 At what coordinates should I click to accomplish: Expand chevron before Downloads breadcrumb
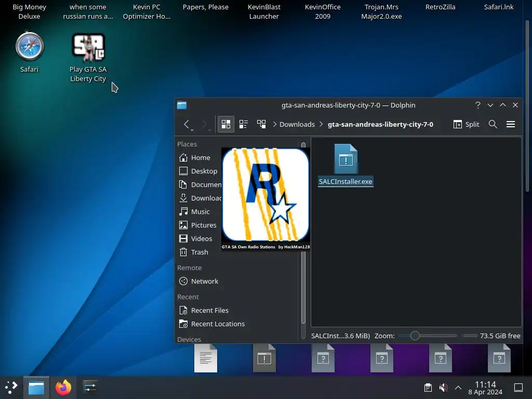275,124
